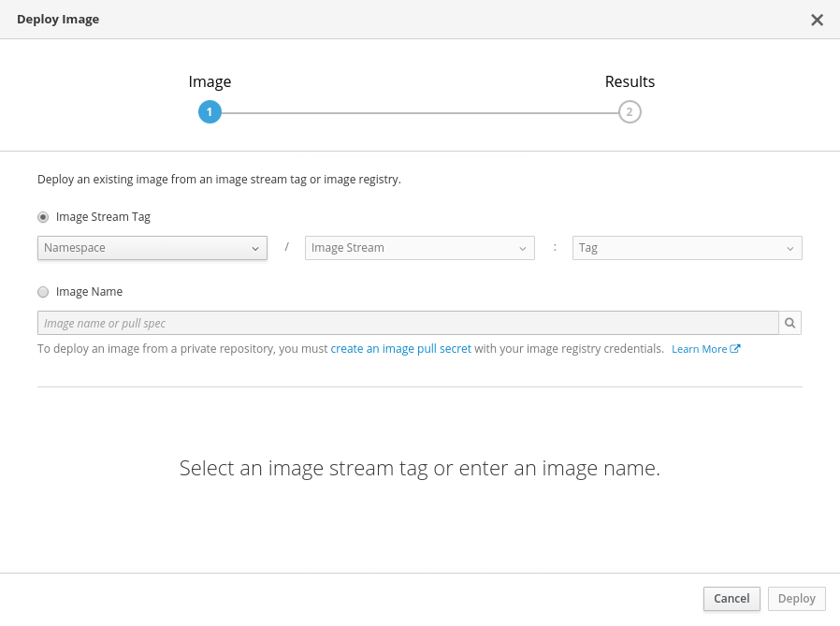The height and width of the screenshot is (626, 840).
Task: Select the Image Stream Tag radio button
Action: [43, 217]
